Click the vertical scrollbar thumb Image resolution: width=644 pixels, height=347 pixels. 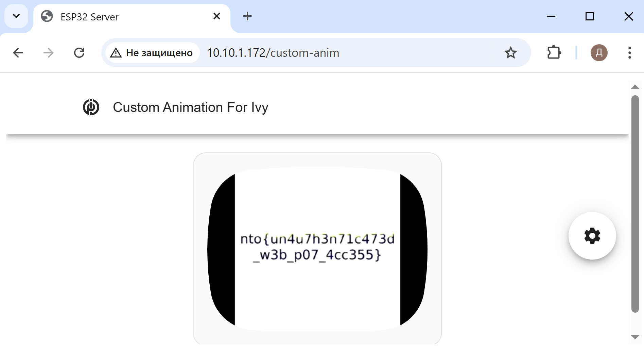[635, 204]
